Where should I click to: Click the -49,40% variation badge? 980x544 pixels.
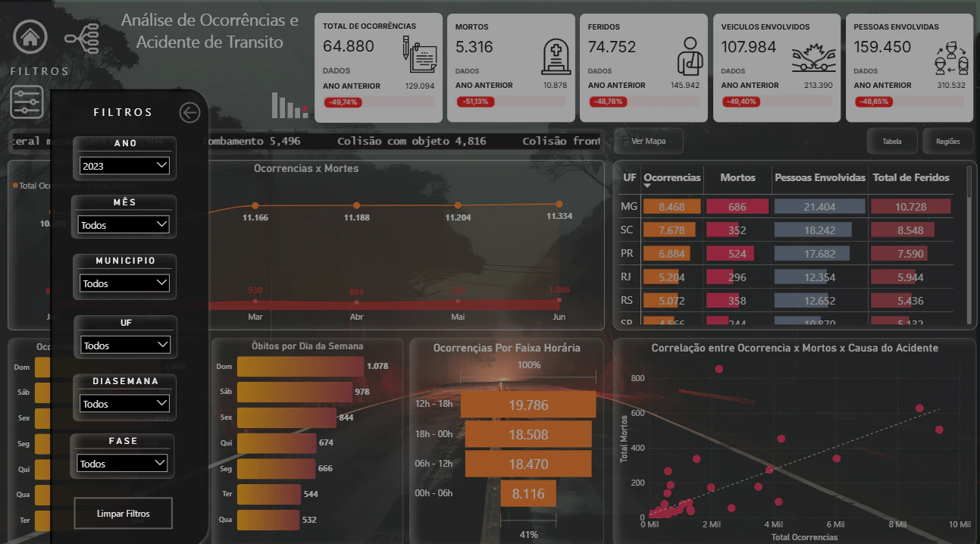point(742,102)
